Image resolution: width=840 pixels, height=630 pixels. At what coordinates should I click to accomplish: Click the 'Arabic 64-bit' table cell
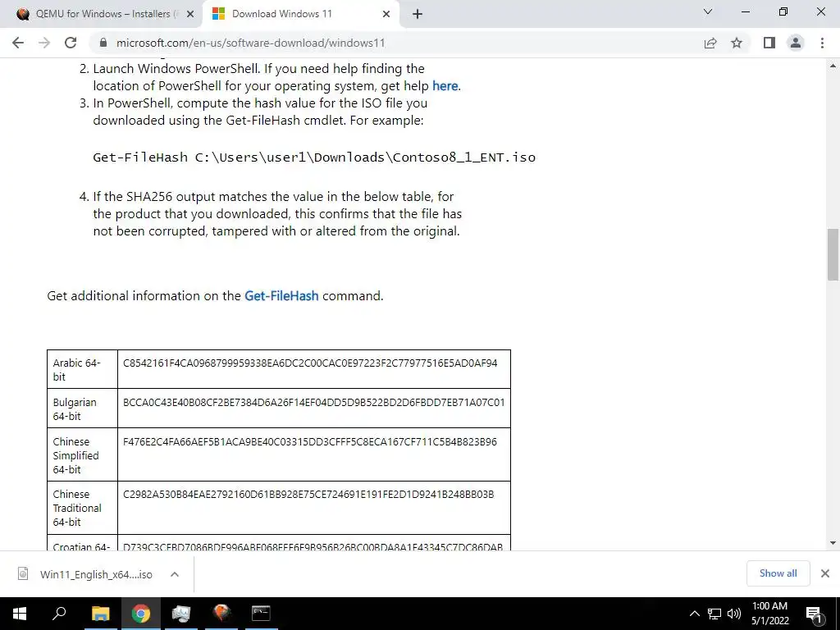click(x=83, y=369)
